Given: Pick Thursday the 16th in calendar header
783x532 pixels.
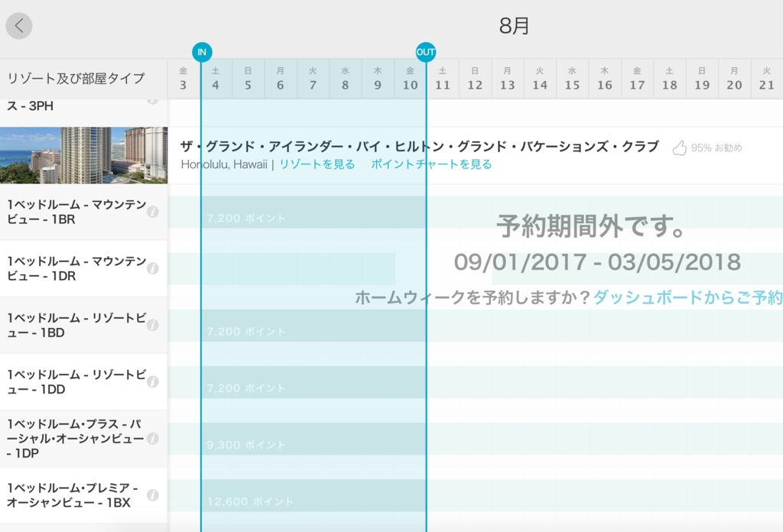Looking at the screenshot, I should coord(606,79).
